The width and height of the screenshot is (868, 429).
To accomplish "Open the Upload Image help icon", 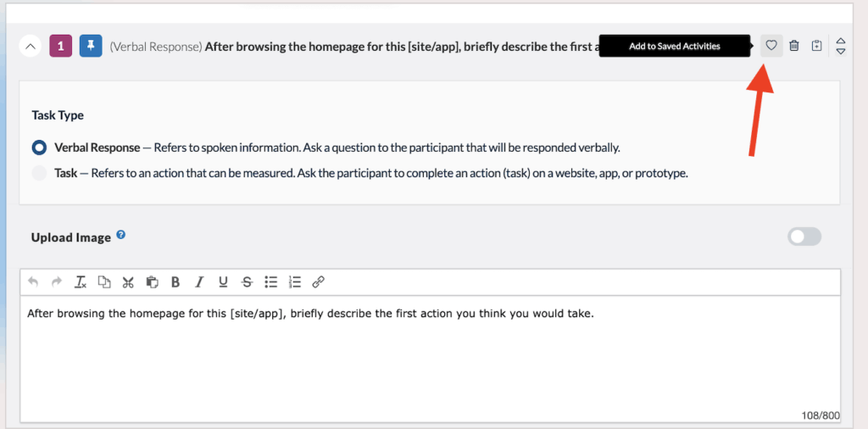I will coord(120,235).
